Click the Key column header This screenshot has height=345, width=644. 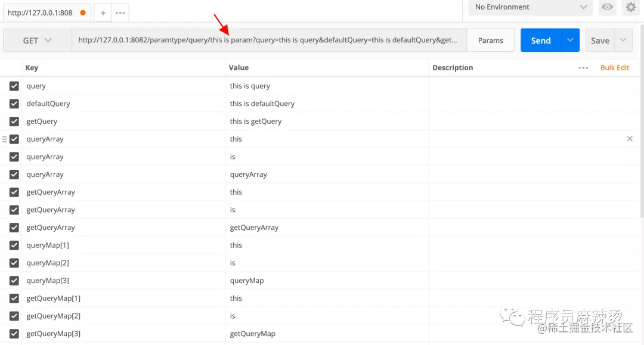(x=32, y=68)
